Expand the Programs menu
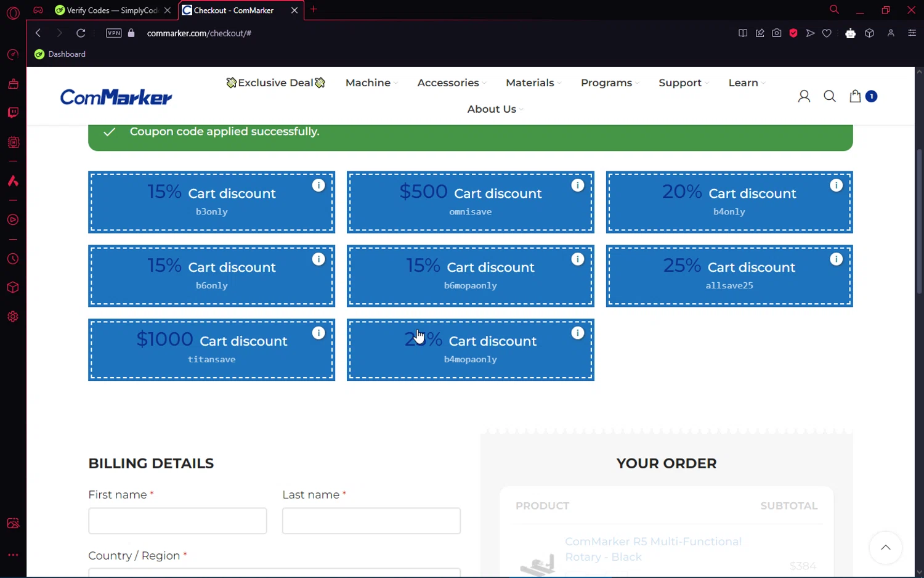 (610, 83)
